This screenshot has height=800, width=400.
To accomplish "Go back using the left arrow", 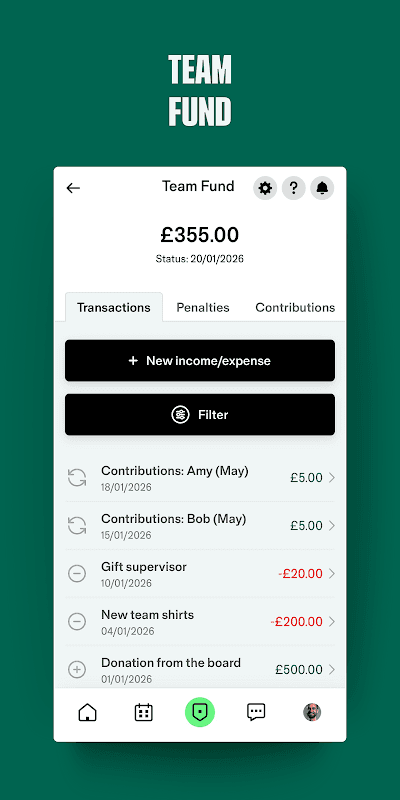I will [x=73, y=188].
